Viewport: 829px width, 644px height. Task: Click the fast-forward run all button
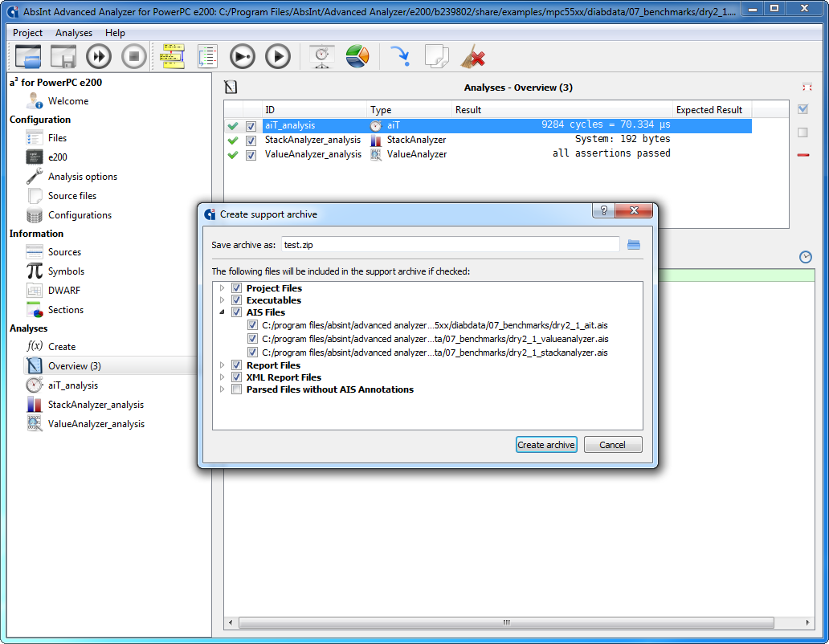pyautogui.click(x=99, y=56)
